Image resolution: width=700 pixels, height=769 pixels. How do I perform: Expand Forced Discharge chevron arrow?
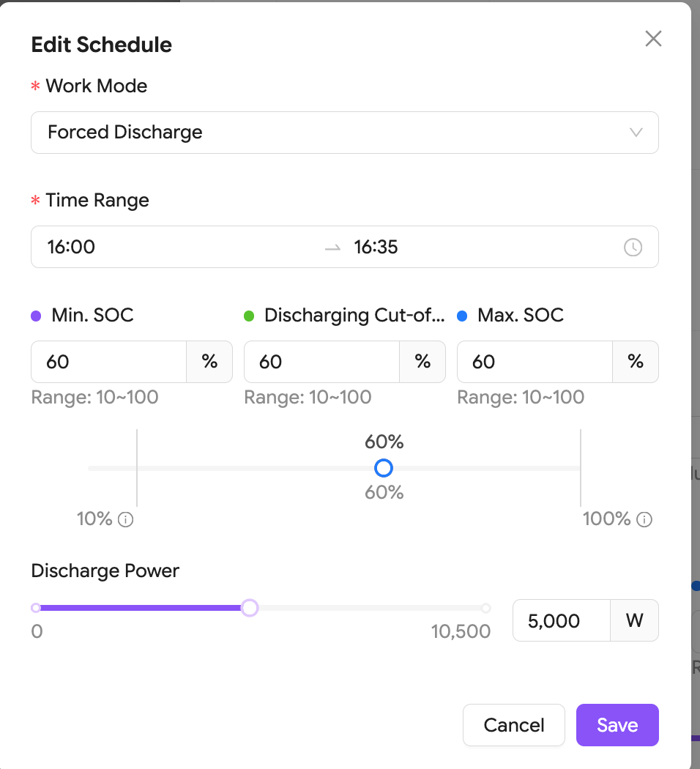(636, 133)
